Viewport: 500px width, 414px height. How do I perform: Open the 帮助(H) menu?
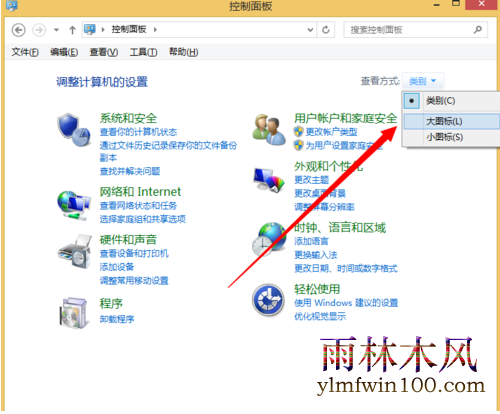(x=184, y=52)
